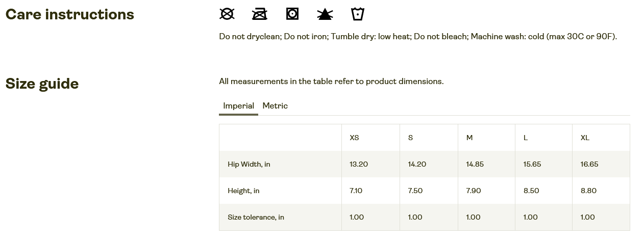Click the do not dryclean icon
This screenshot has width=644, height=240.
coord(227,14)
